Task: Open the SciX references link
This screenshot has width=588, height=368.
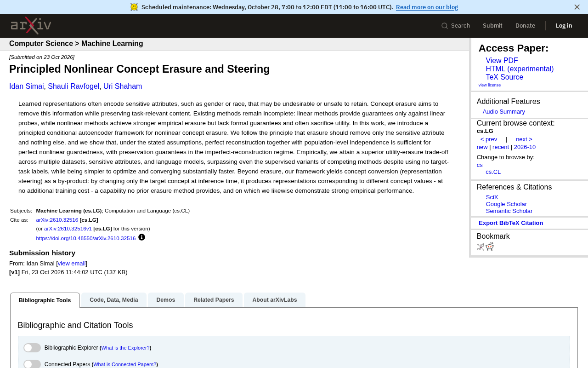Action: (492, 197)
